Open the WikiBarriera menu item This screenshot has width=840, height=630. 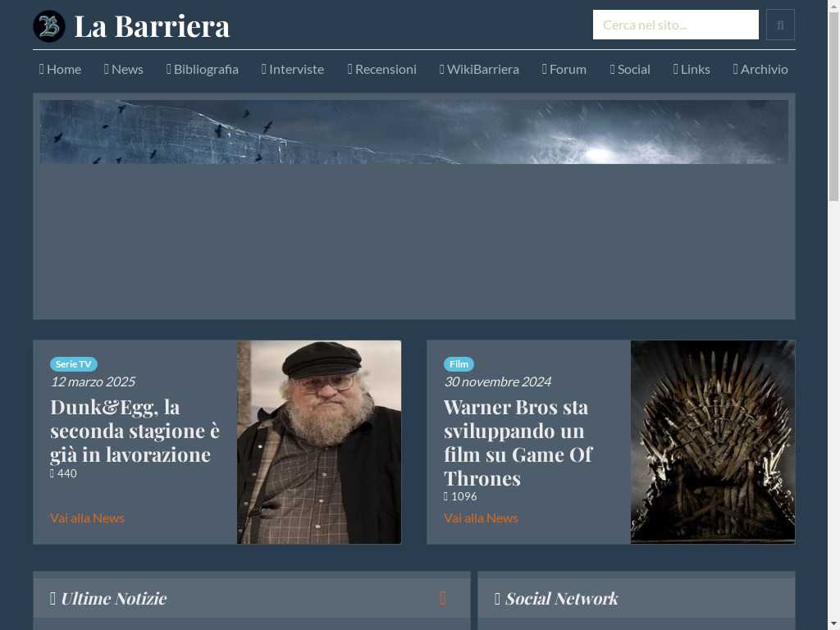point(479,70)
